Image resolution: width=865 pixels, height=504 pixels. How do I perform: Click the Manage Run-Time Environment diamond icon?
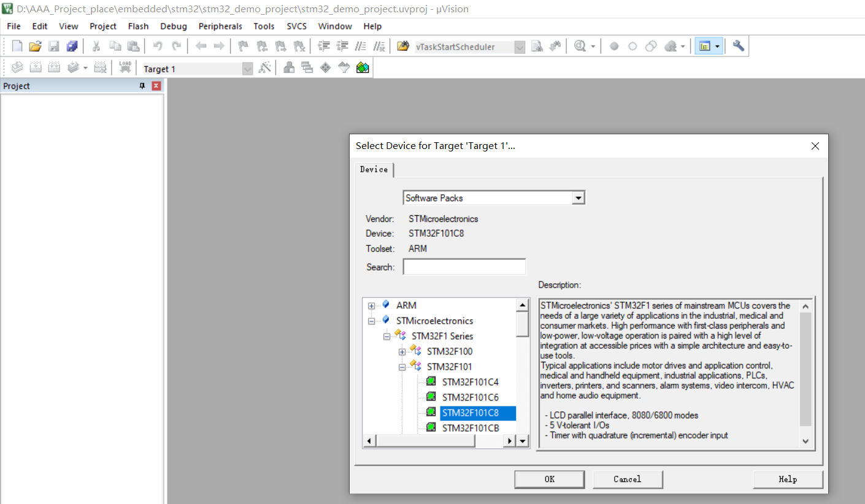point(326,68)
